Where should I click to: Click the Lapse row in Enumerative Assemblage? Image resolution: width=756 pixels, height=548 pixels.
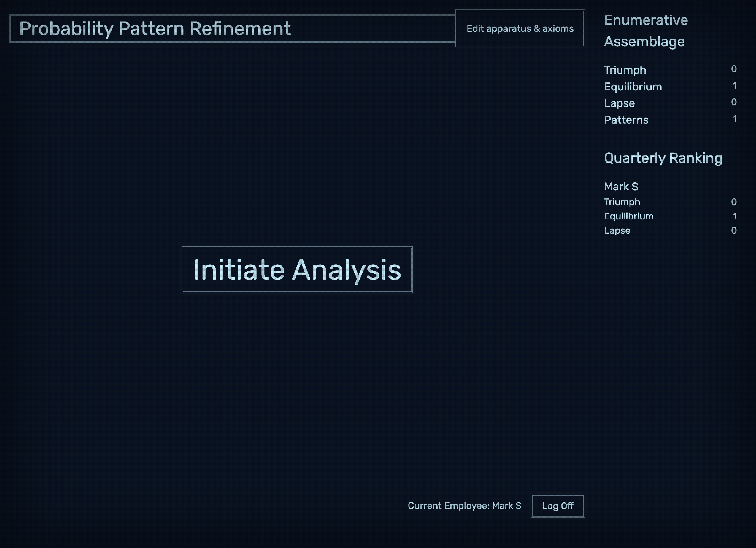click(x=619, y=103)
